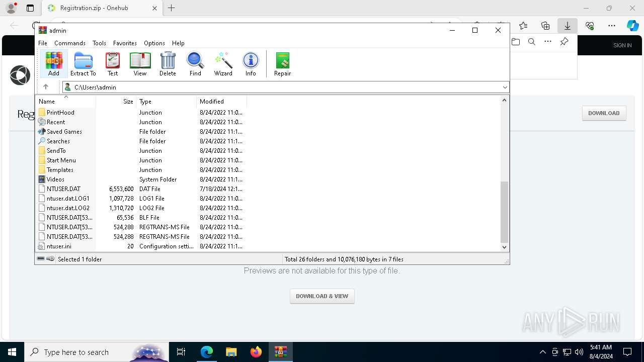The width and height of the screenshot is (644, 362).
Task: Sort files by the Type column header
Action: point(167,102)
